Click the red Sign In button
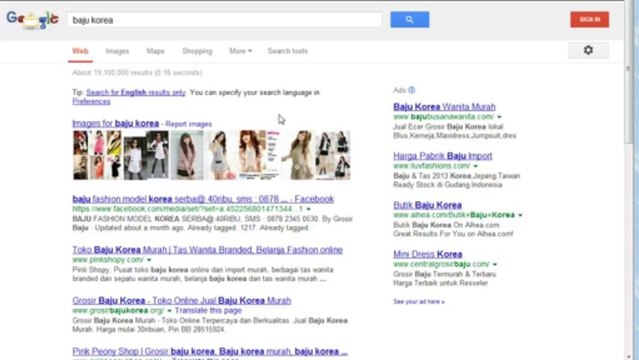Screen dimensions: 639x360 pyautogui.click(x=589, y=20)
